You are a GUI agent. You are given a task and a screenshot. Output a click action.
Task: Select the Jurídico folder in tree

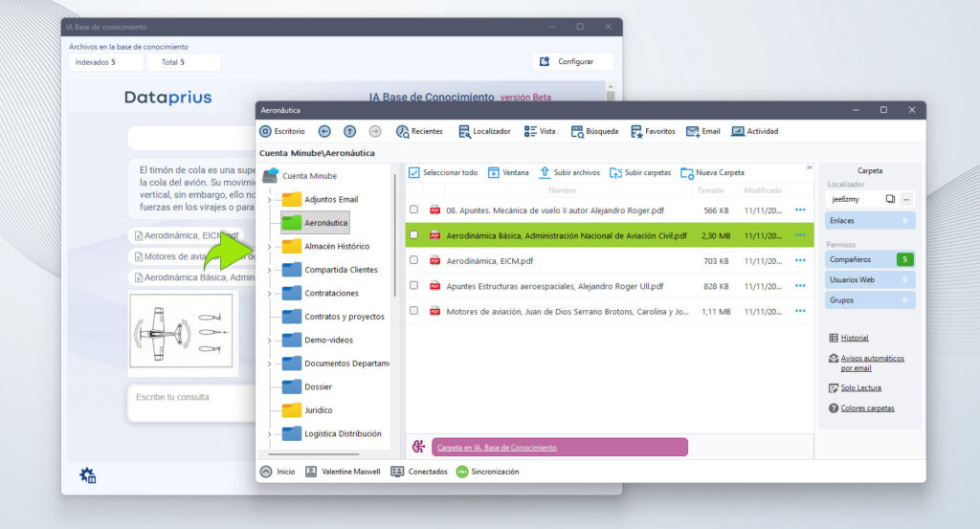(318, 410)
